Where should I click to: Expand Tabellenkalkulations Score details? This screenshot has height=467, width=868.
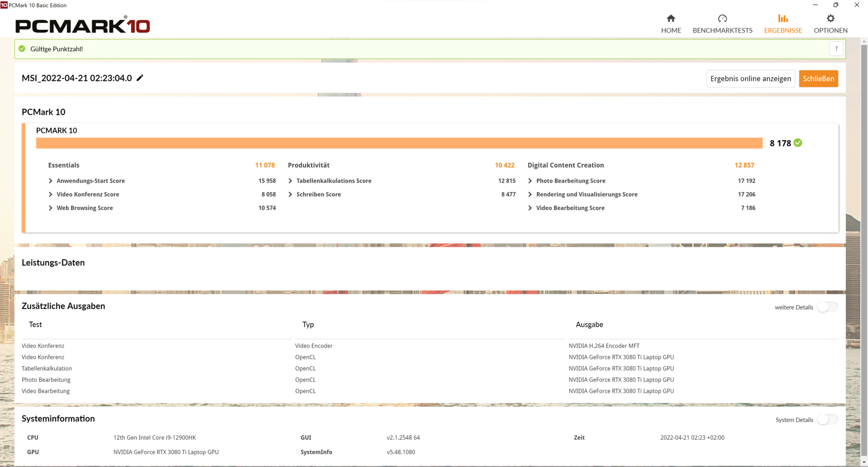pos(290,181)
